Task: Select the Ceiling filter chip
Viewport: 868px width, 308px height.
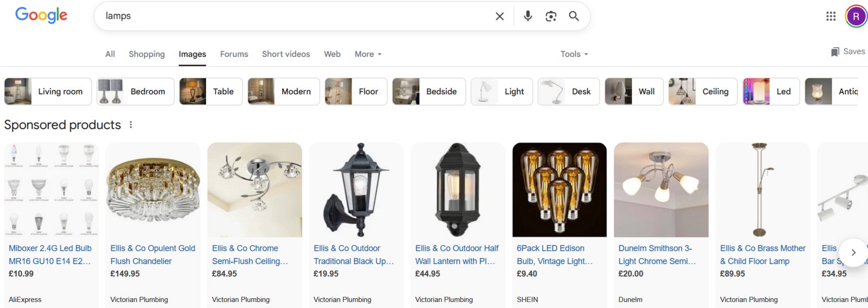Action: click(x=703, y=92)
